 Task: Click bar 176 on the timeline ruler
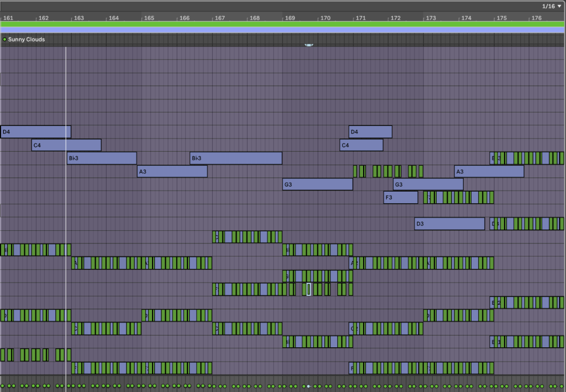[536, 18]
